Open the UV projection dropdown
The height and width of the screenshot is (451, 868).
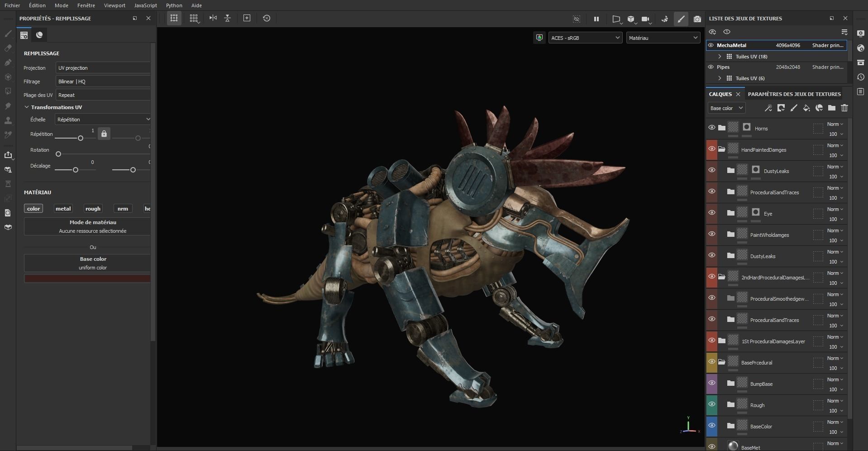click(103, 68)
